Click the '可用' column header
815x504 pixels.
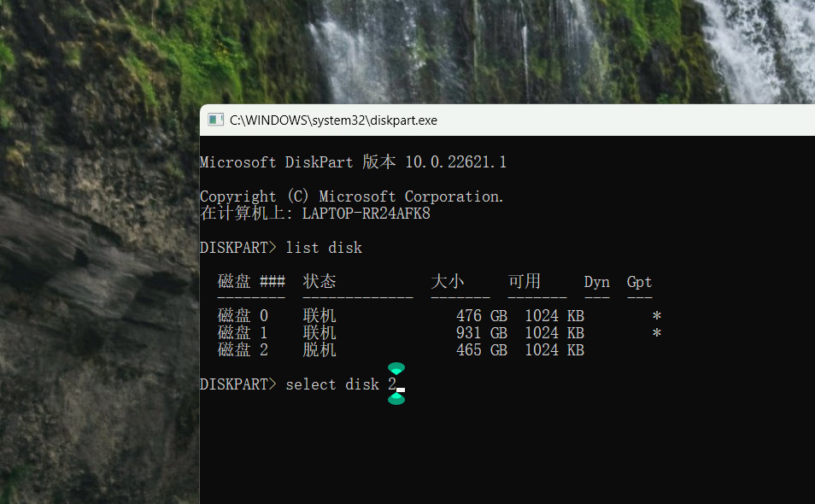(x=525, y=282)
